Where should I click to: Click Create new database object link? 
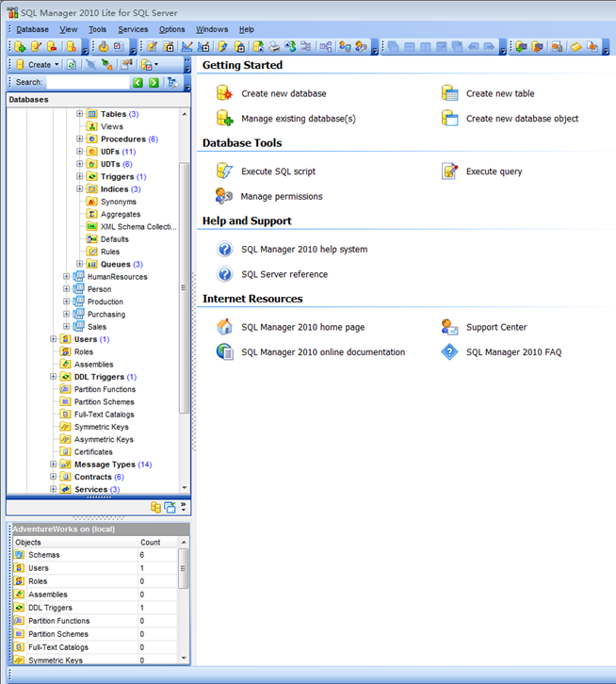click(x=522, y=119)
